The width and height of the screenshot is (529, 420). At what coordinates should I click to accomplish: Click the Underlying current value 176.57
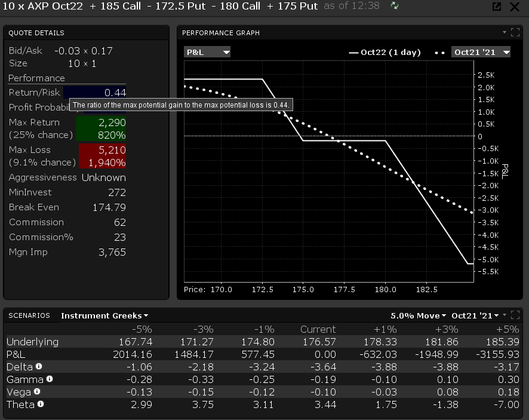coord(319,342)
